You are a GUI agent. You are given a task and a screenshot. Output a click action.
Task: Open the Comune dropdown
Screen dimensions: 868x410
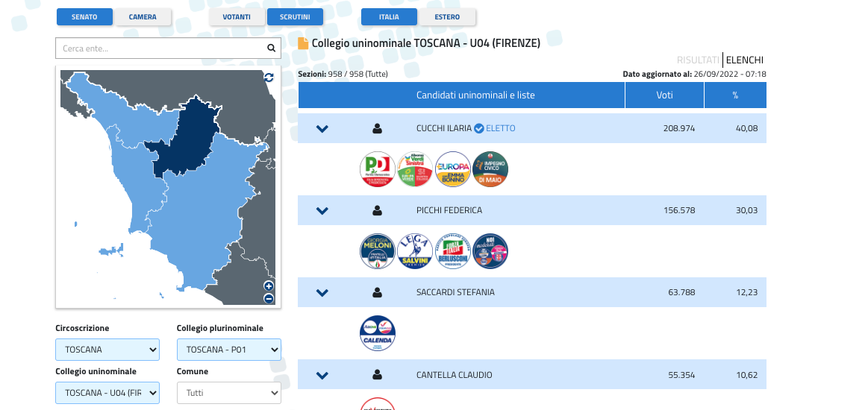point(228,393)
